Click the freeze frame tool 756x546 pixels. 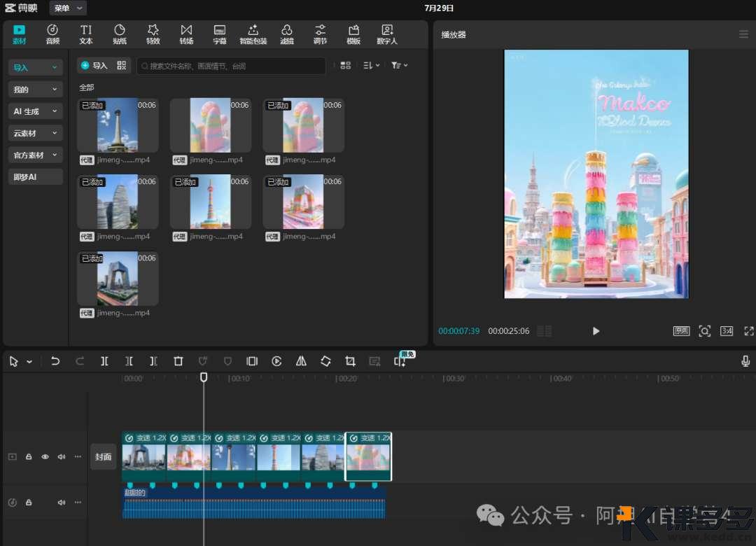pyautogui.click(x=252, y=360)
